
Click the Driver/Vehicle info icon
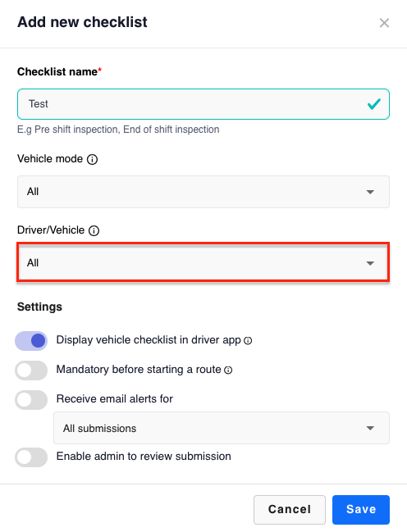point(94,230)
